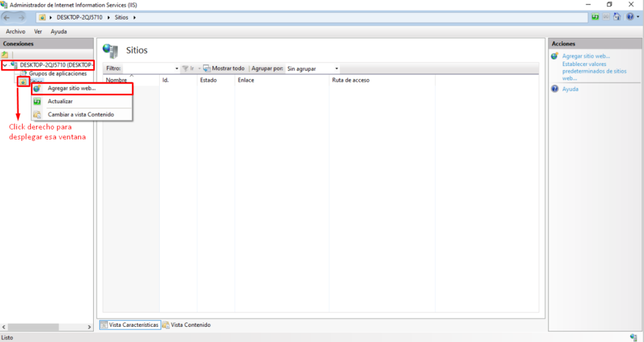Click refresh icon beside Actualizar menu entry

point(37,101)
